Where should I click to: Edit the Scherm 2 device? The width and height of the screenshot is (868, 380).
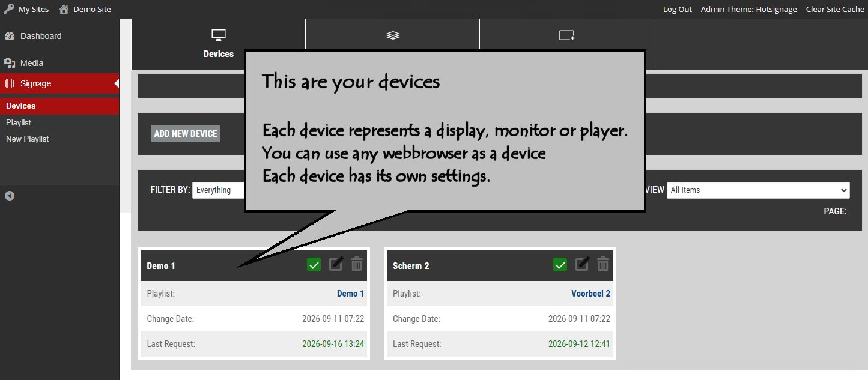coord(583,264)
